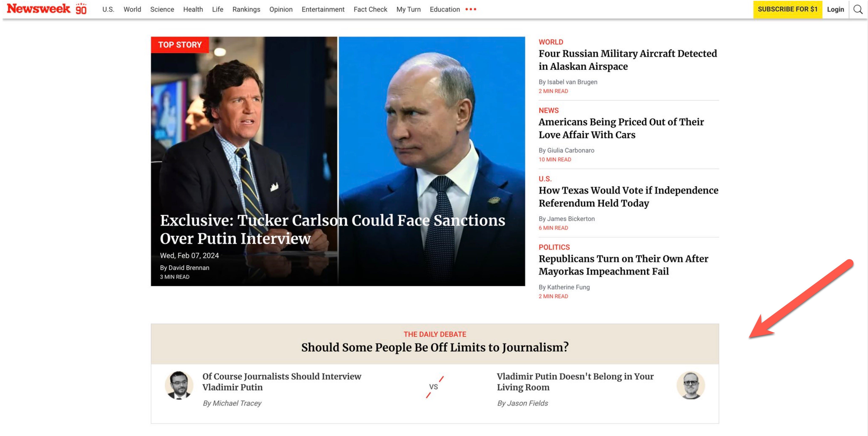Select Entertainment in the nav bar
The height and width of the screenshot is (436, 868).
(x=323, y=10)
